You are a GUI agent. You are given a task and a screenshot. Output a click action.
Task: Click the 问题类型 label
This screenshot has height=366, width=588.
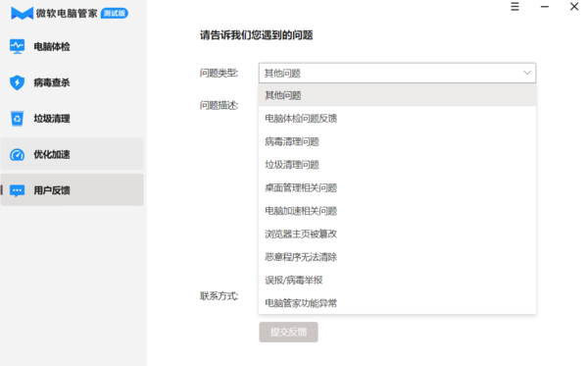click(x=219, y=73)
